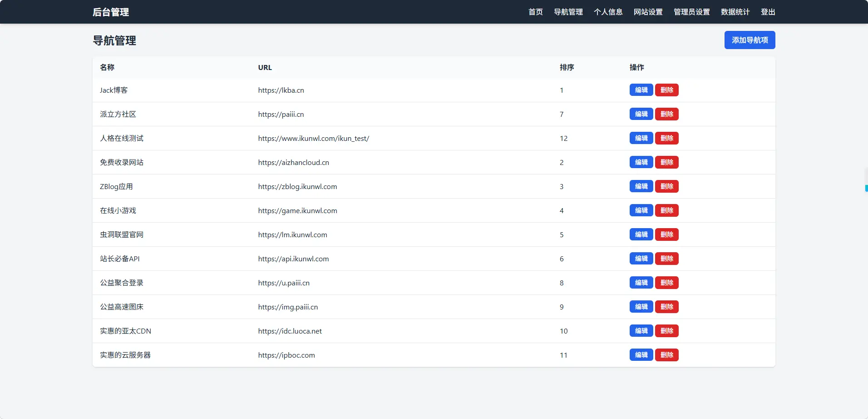Open 数据统计 menu item
868x419 pixels.
click(x=735, y=12)
